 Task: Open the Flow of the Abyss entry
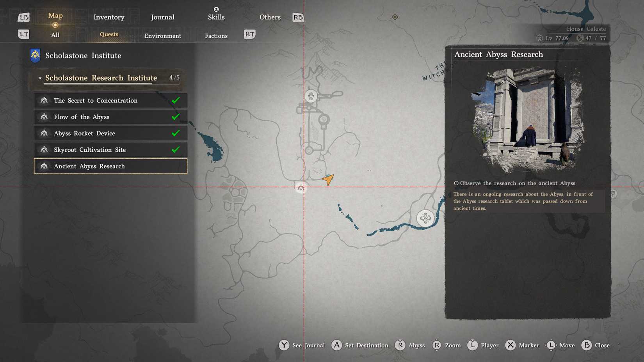110,117
